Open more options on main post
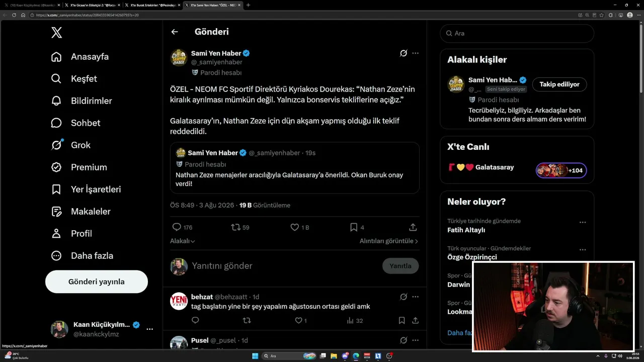Image resolution: width=644 pixels, height=362 pixels. (415, 53)
